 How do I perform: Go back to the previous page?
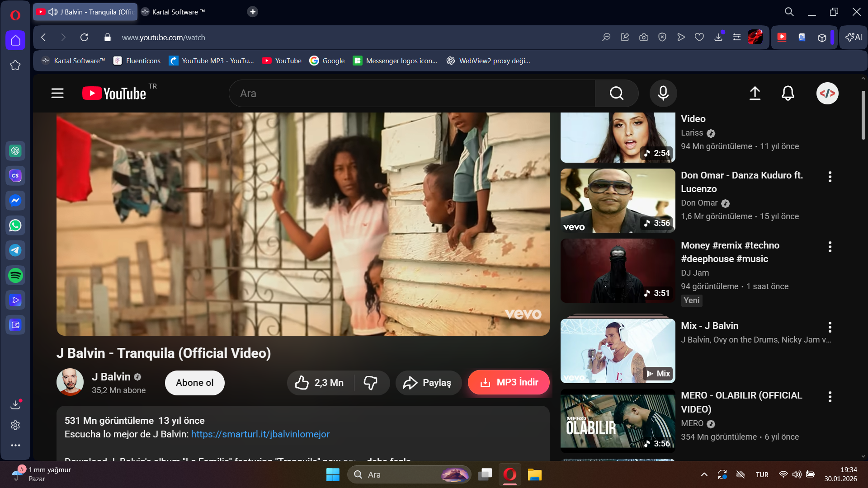coord(43,38)
